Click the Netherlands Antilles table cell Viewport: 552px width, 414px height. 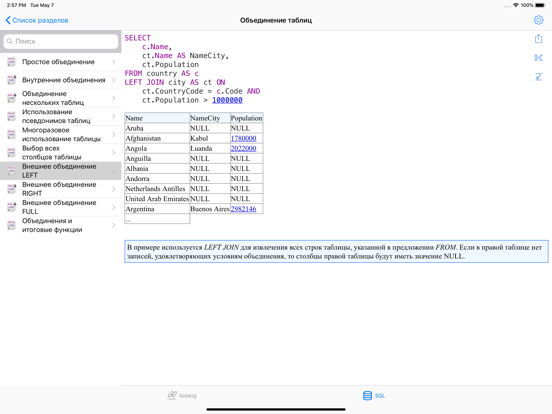(x=157, y=189)
